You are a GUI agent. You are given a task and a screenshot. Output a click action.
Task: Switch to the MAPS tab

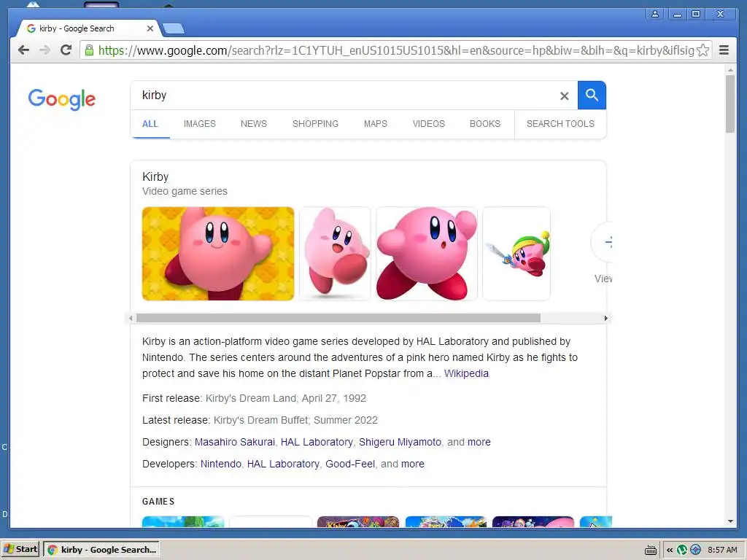(x=376, y=124)
